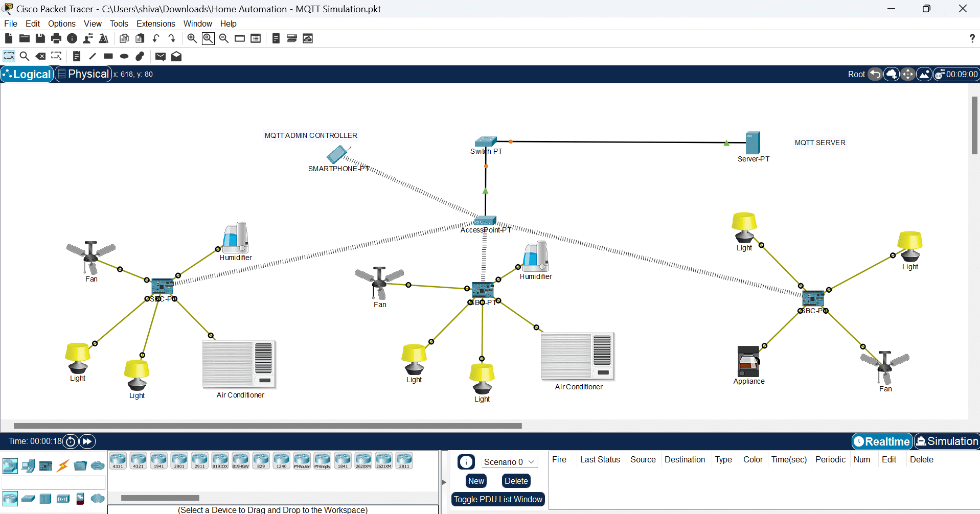Click the Destination column header
980x514 pixels.
point(685,459)
